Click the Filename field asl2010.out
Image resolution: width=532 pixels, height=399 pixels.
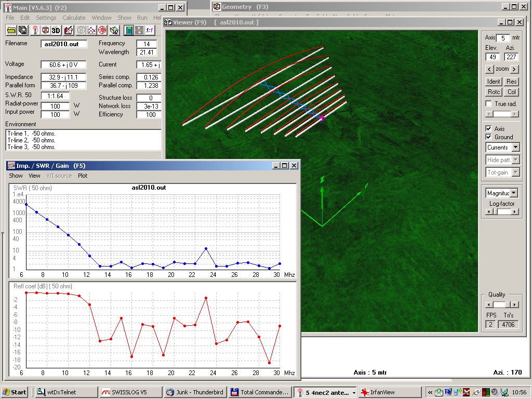pyautogui.click(x=64, y=44)
